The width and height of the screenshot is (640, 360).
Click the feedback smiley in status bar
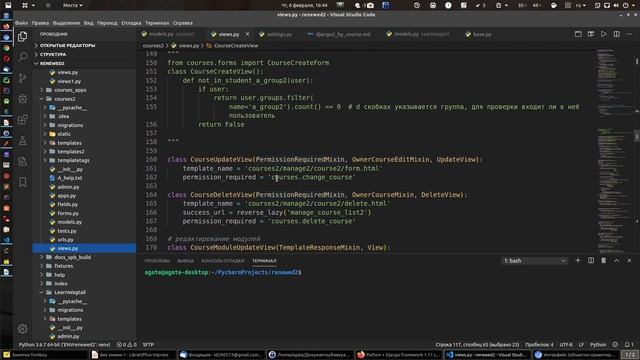point(615,344)
